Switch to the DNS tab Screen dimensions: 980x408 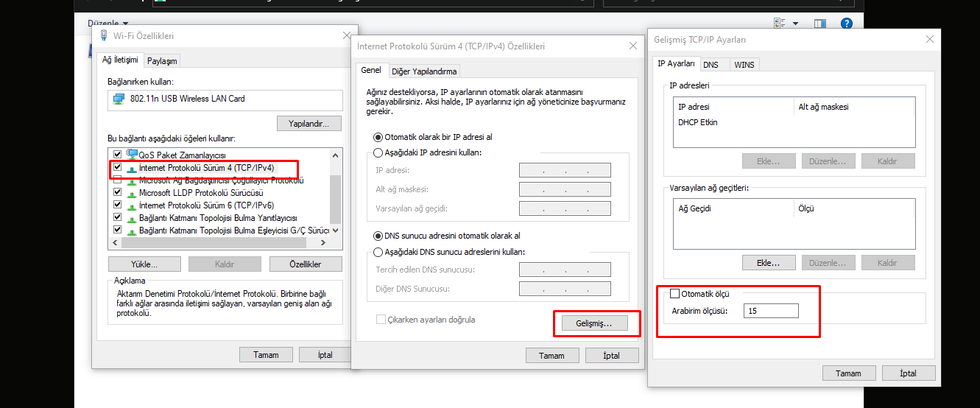pos(711,65)
